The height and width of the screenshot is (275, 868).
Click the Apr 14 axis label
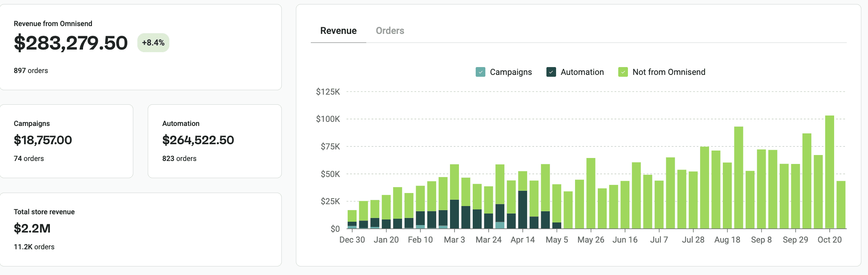pyautogui.click(x=523, y=240)
